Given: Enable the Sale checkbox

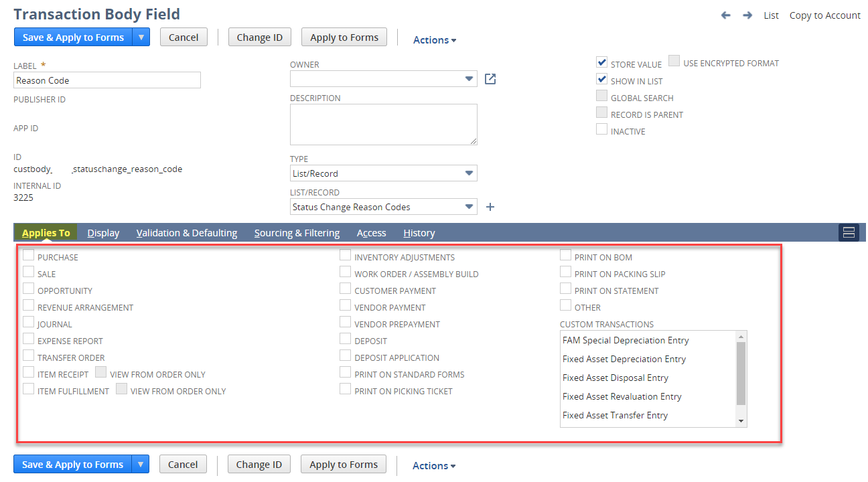Looking at the screenshot, I should click(29, 272).
